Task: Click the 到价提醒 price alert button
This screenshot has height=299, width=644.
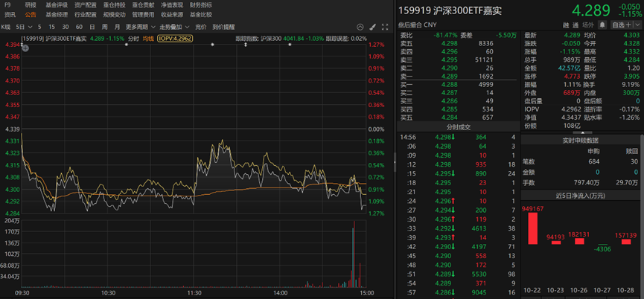Action: coord(223,27)
